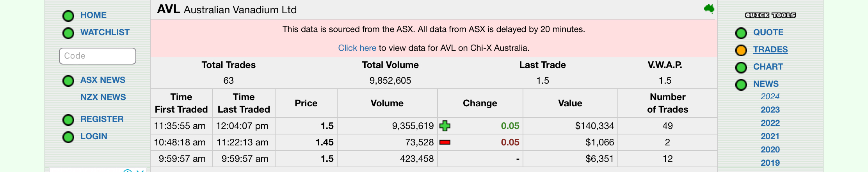The width and height of the screenshot is (868, 172).
Task: Open the TRADES quick tool
Action: pyautogui.click(x=770, y=49)
